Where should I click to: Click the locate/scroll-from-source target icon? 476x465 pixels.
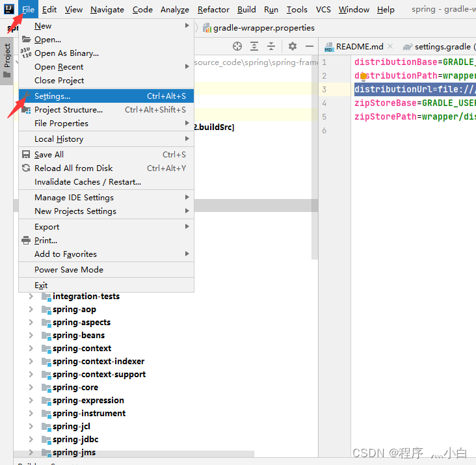click(237, 46)
